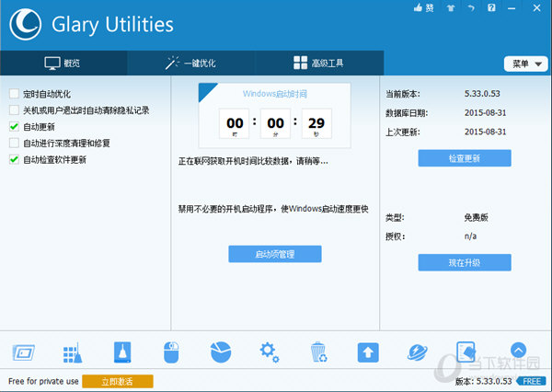Click the 免费版 type value
This screenshot has width=552, height=392.
(476, 217)
